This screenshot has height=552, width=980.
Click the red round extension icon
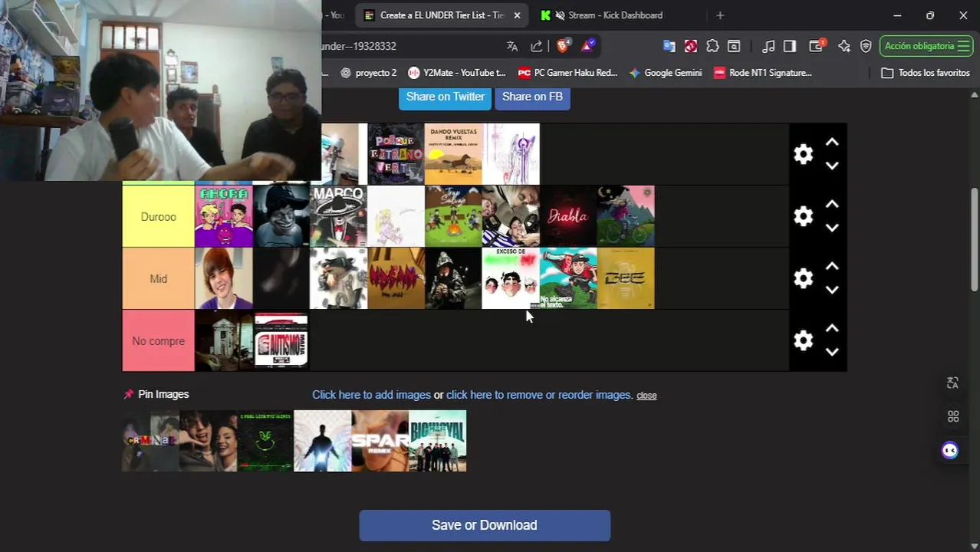point(691,46)
